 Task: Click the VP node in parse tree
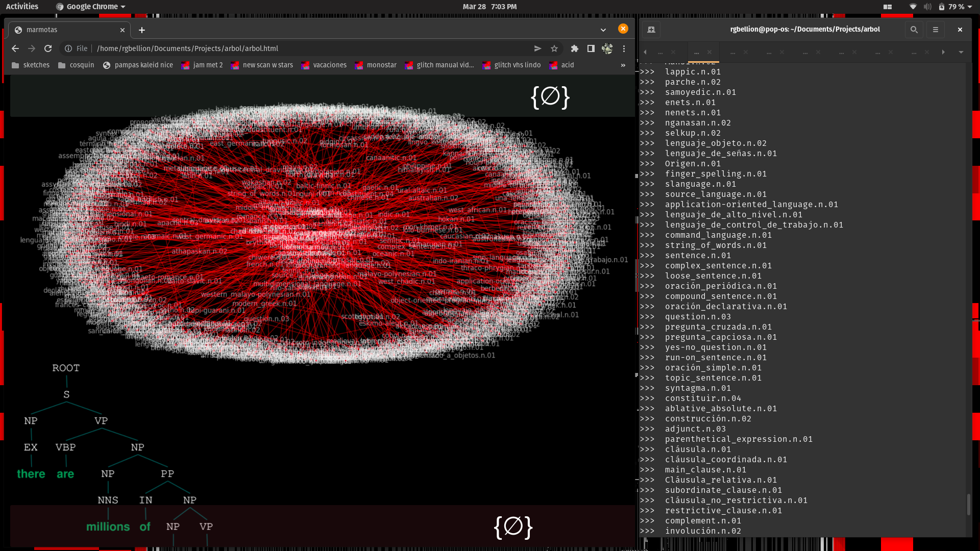(101, 420)
